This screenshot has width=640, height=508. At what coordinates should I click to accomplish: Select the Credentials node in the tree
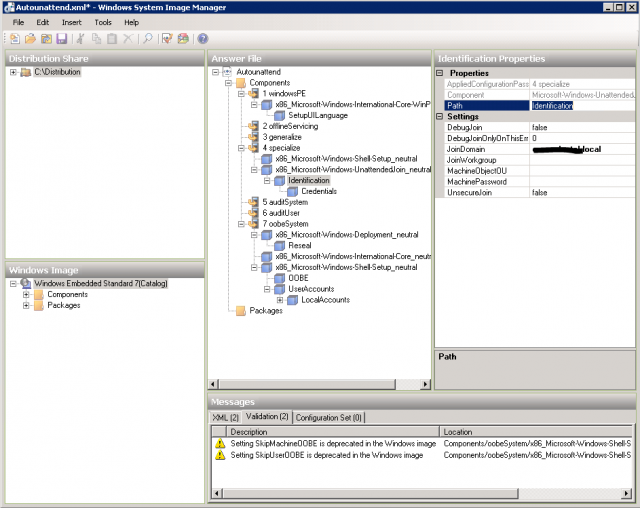pyautogui.click(x=318, y=191)
